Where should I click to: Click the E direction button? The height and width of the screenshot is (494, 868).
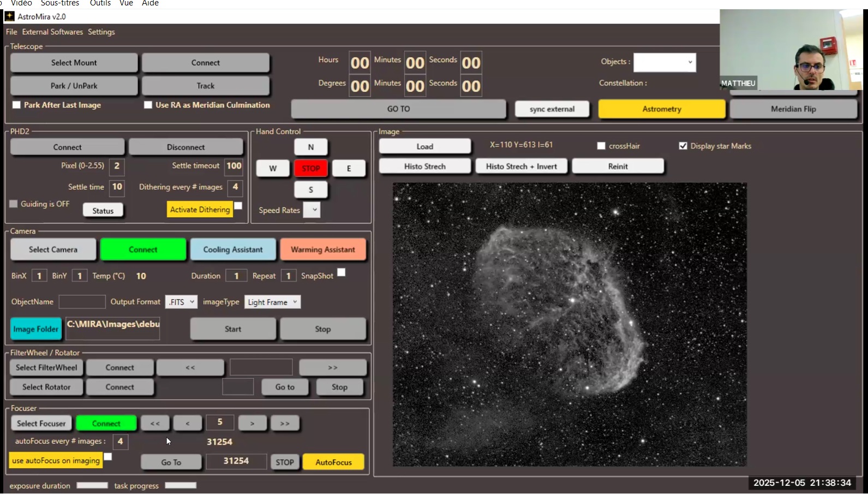pyautogui.click(x=349, y=168)
